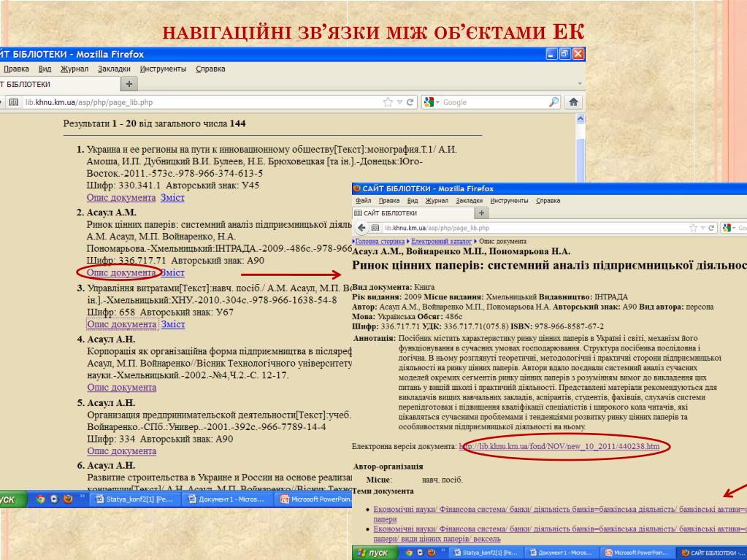The height and width of the screenshot is (560, 747).
Task: Switch to Документ1 on the lower taskbar
Action: click(562, 553)
